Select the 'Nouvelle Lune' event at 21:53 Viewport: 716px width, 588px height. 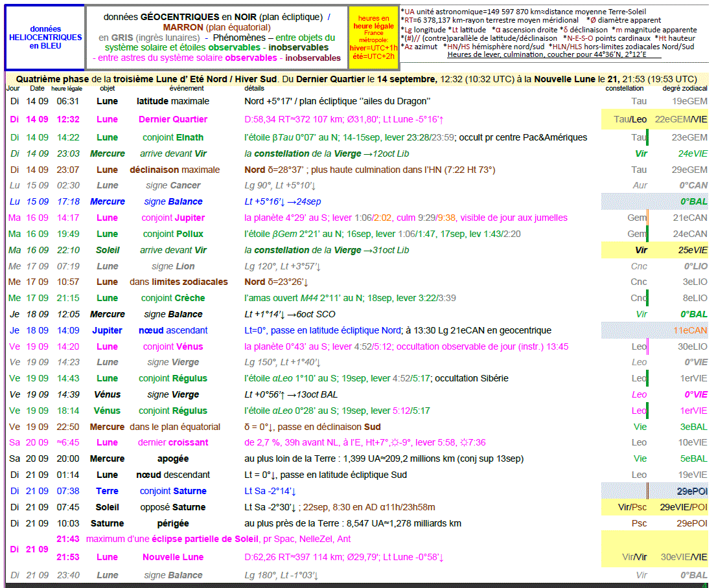pyautogui.click(x=173, y=557)
